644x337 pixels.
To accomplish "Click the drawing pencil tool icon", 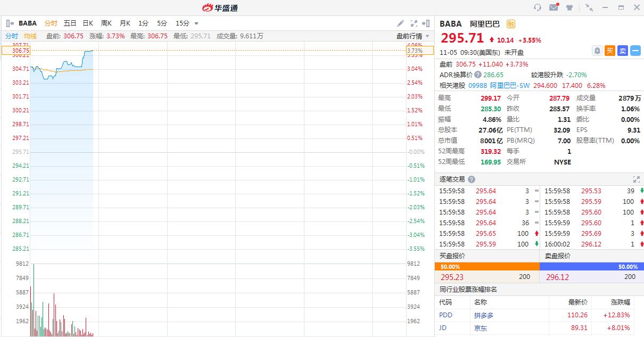I will click(401, 23).
